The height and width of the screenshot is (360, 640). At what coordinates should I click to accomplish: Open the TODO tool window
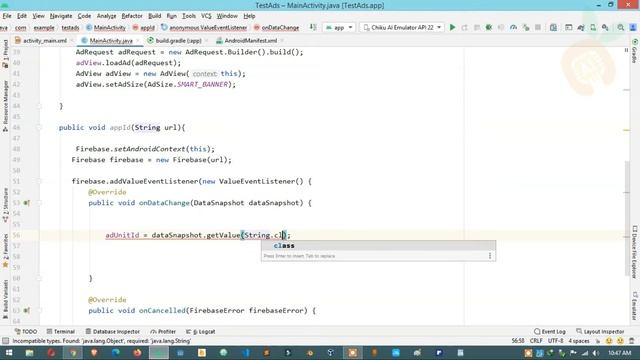pyautogui.click(x=25, y=331)
